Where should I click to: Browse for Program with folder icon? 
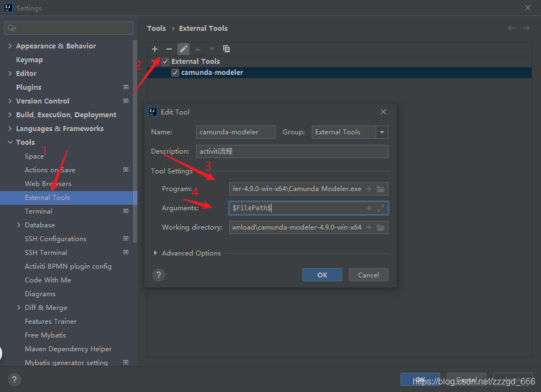(x=381, y=189)
